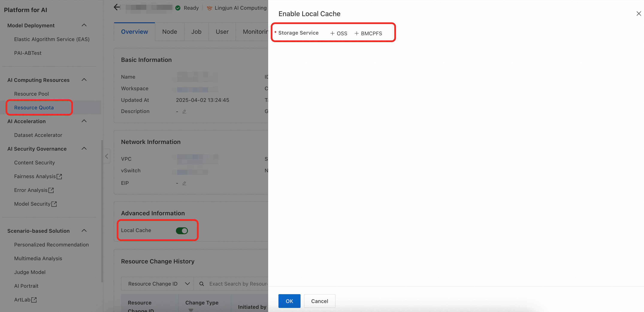Click the plus OSS storage option
644x312 pixels.
click(339, 33)
